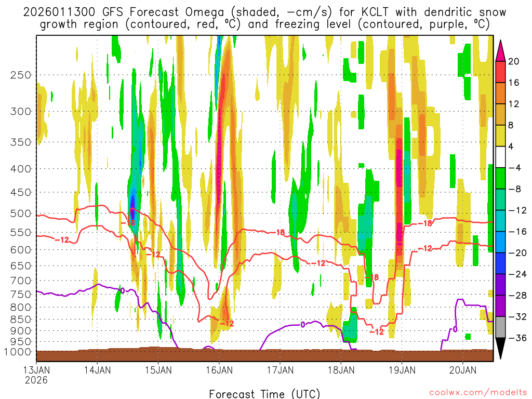Click the chart title line starting '2026011300 GFS'
Viewport: 532px width, 399px height.
click(264, 12)
